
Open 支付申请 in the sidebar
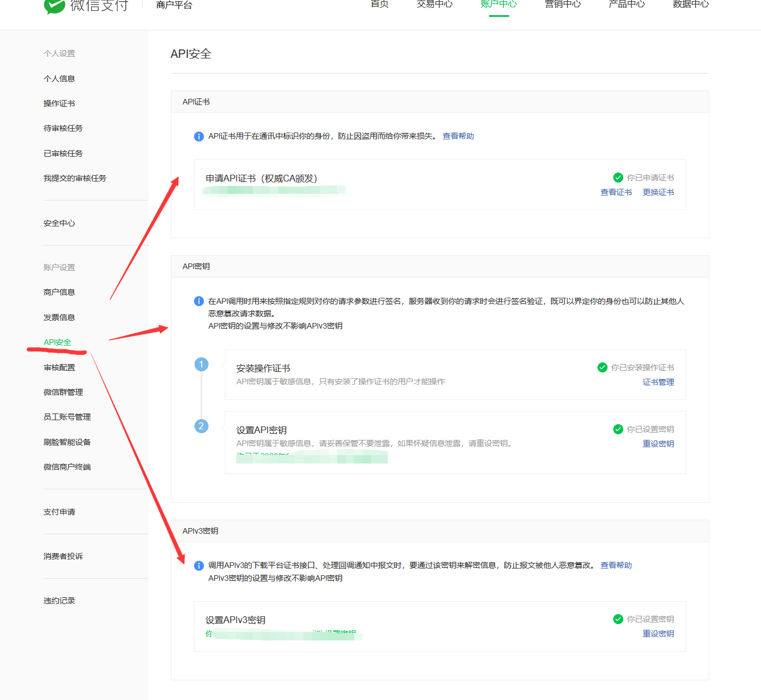[x=60, y=512]
